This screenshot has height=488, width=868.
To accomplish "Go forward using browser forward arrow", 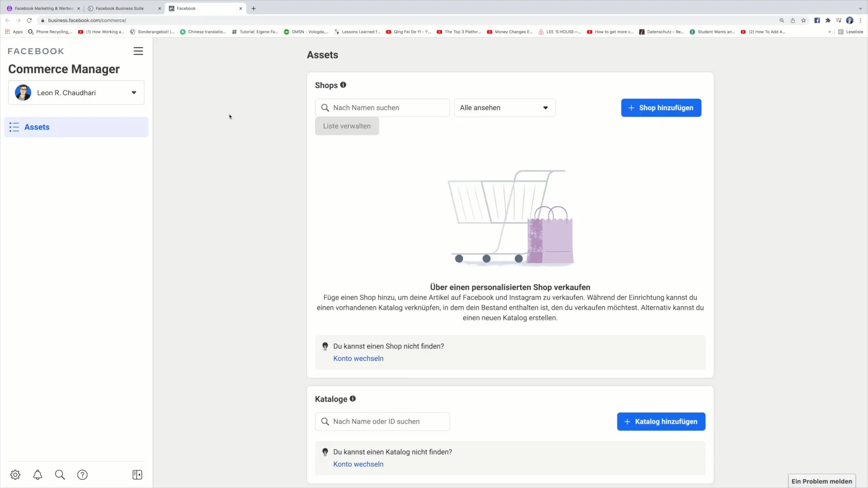I will tap(19, 20).
